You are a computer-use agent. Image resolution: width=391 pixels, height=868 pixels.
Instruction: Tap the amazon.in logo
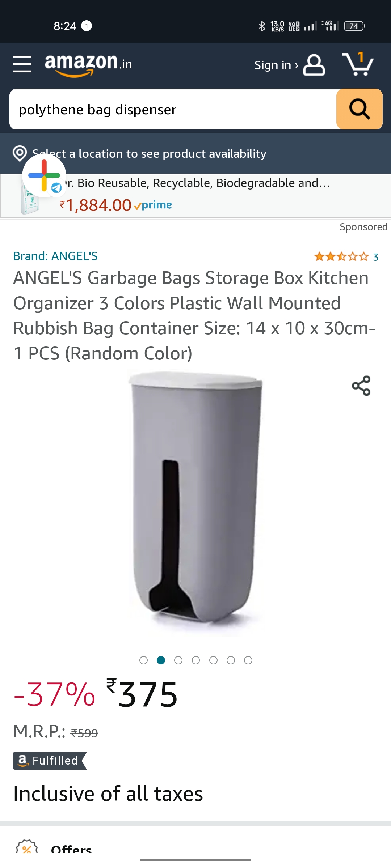[88, 64]
